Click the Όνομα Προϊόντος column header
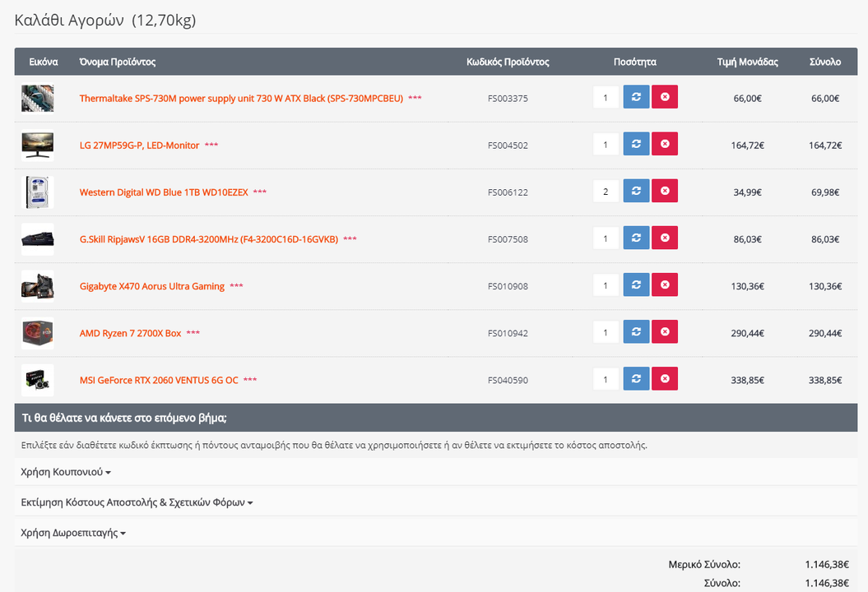Screen dimensions: 868x592 118,62
